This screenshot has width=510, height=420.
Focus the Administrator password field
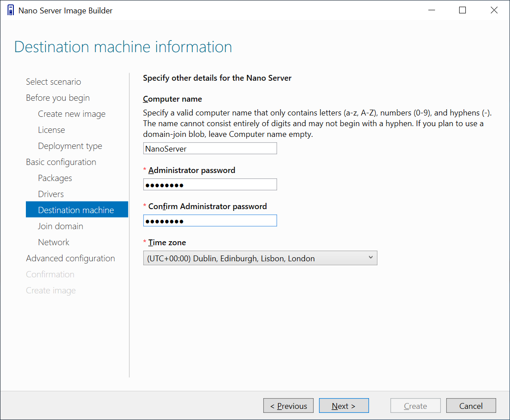tap(210, 185)
